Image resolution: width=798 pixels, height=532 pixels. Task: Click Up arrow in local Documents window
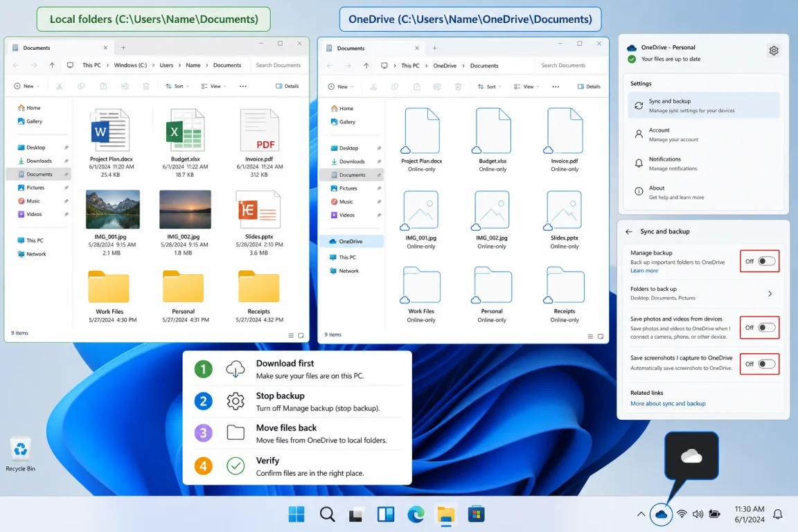tap(52, 65)
